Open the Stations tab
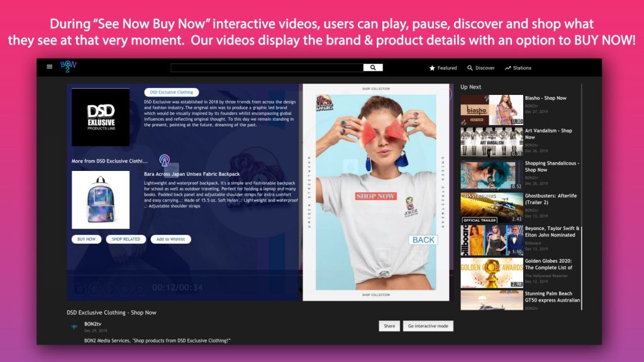 click(518, 68)
